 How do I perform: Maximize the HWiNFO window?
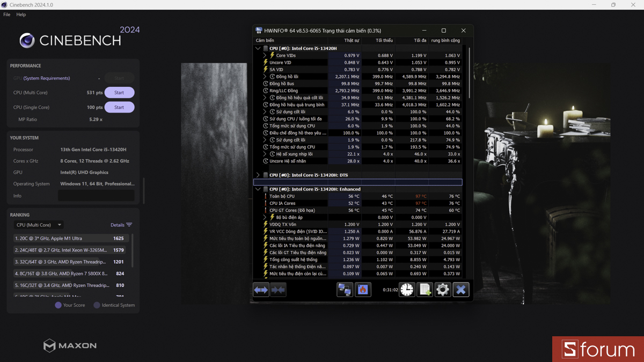tap(444, 31)
